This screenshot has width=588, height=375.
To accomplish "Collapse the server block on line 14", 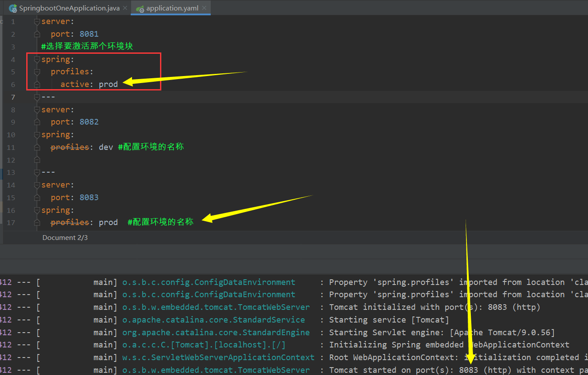I will (37, 185).
